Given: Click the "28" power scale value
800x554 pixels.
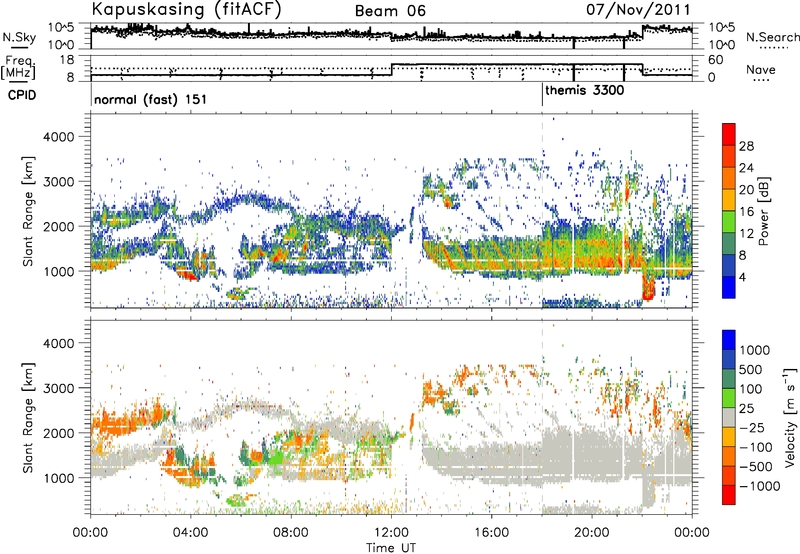Looking at the screenshot, I should (746, 146).
